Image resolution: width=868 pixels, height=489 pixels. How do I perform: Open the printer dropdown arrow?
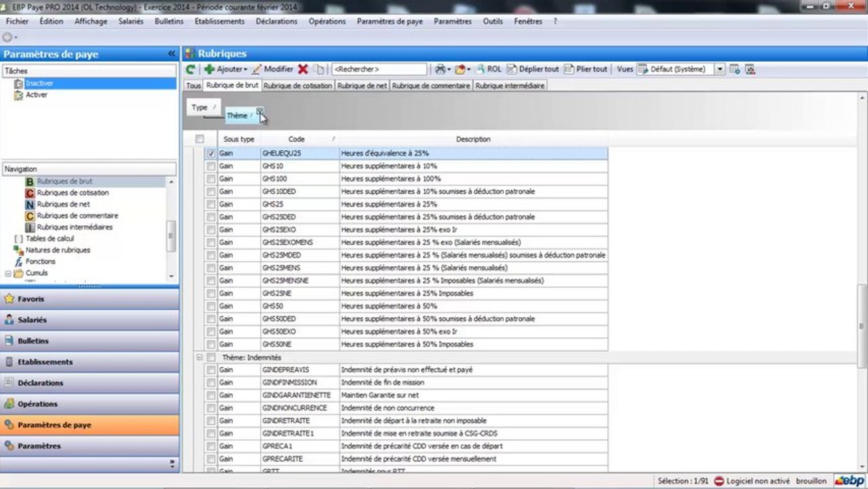pos(449,70)
